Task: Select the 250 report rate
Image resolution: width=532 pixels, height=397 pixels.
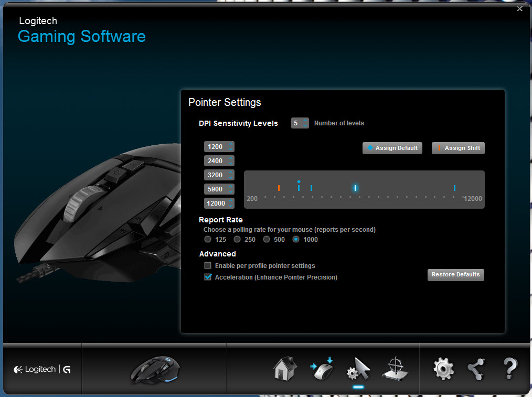Action: (x=237, y=239)
